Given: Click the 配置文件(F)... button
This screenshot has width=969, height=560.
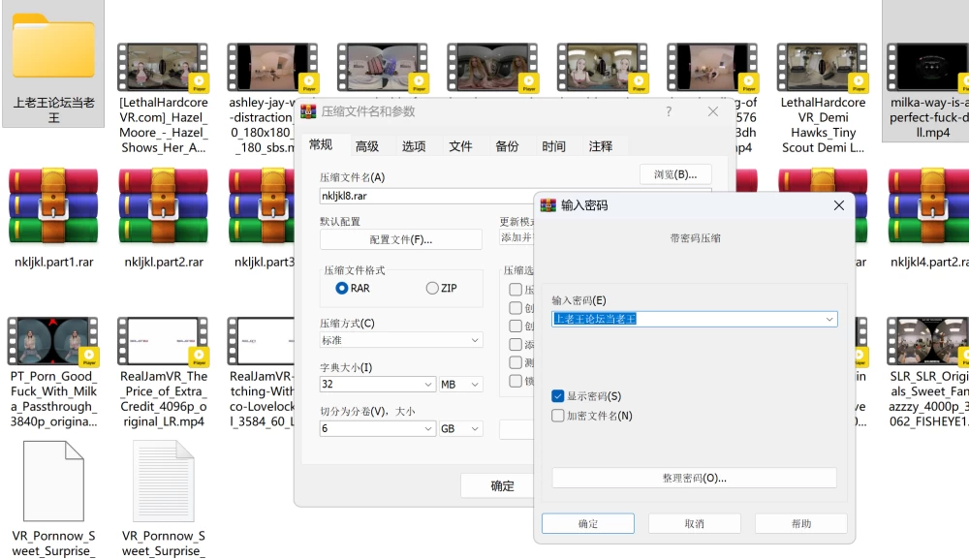Looking at the screenshot, I should pos(401,240).
